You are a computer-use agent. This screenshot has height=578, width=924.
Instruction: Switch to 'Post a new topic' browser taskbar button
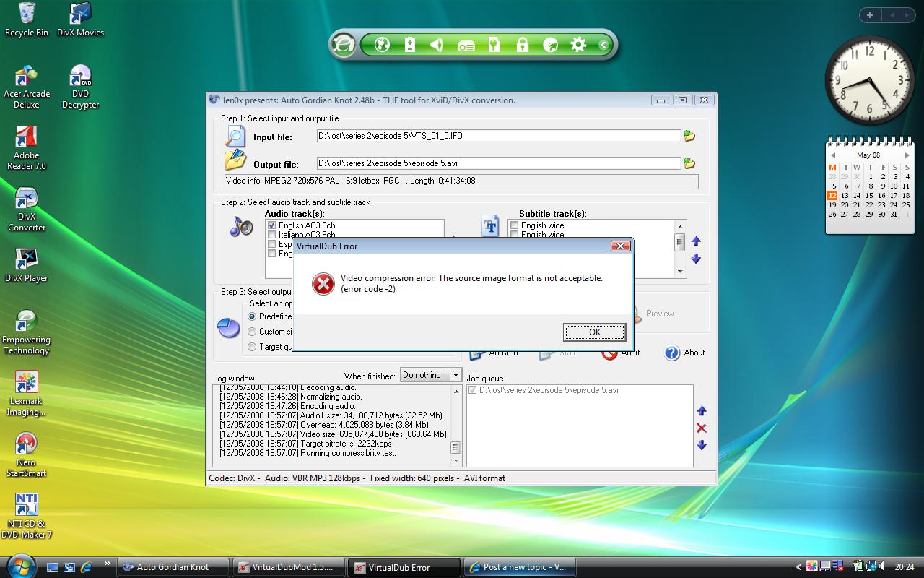tap(520, 567)
